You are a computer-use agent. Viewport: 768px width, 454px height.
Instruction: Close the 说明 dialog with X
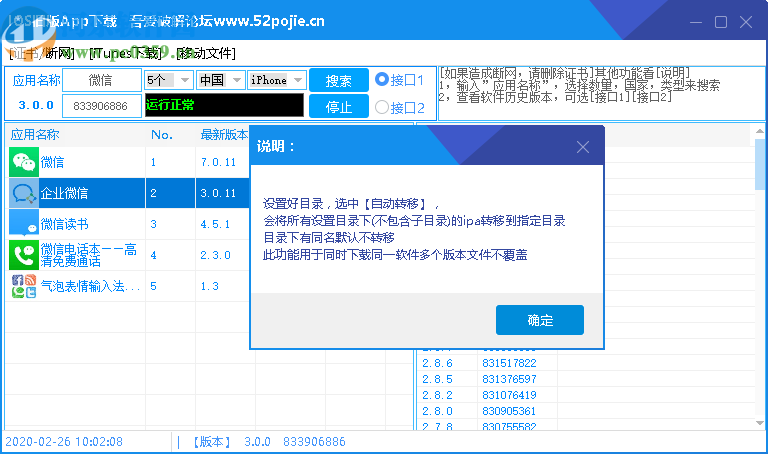[x=582, y=147]
